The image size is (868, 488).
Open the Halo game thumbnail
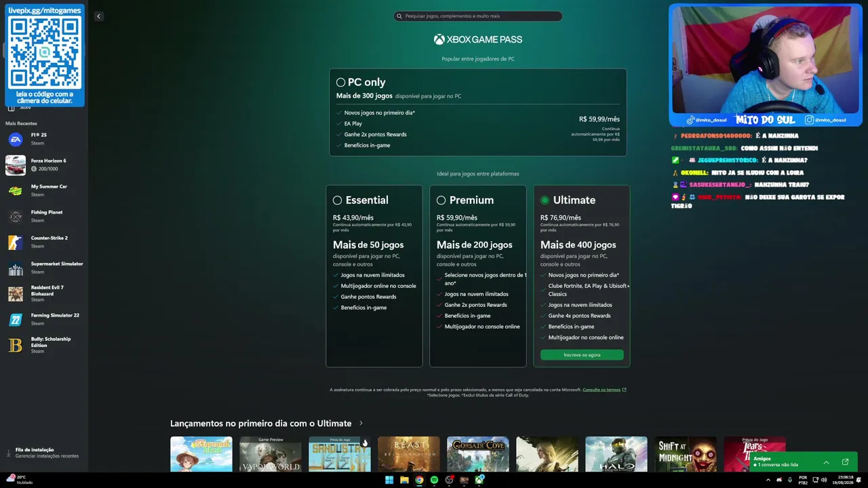[616, 454]
